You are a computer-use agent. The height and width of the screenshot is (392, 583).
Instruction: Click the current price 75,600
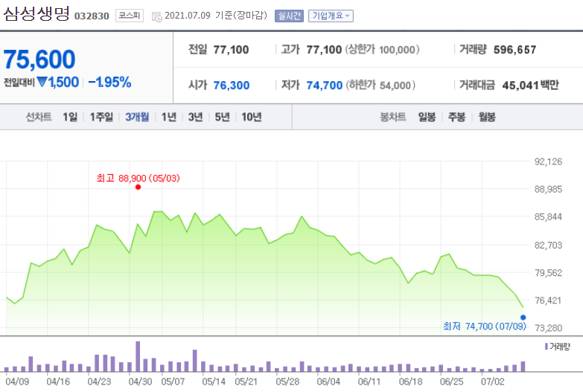pyautogui.click(x=39, y=60)
